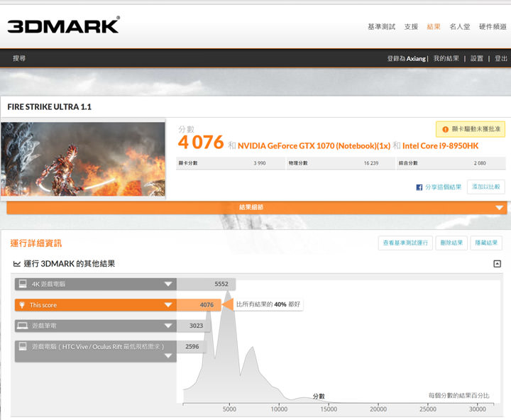Expand the 結果細節 orange bar
Viewport: 511px width, 420px height.
click(x=499, y=207)
